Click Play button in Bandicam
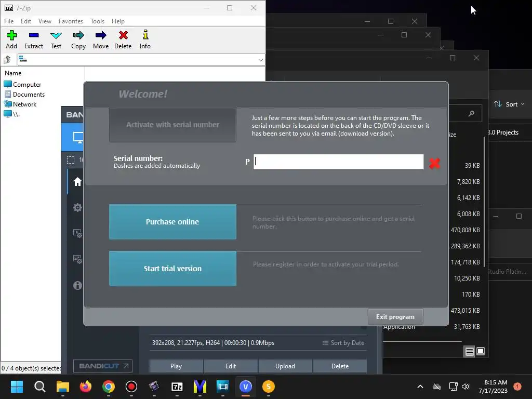Viewport: 532px width, 399px height. pos(176,366)
